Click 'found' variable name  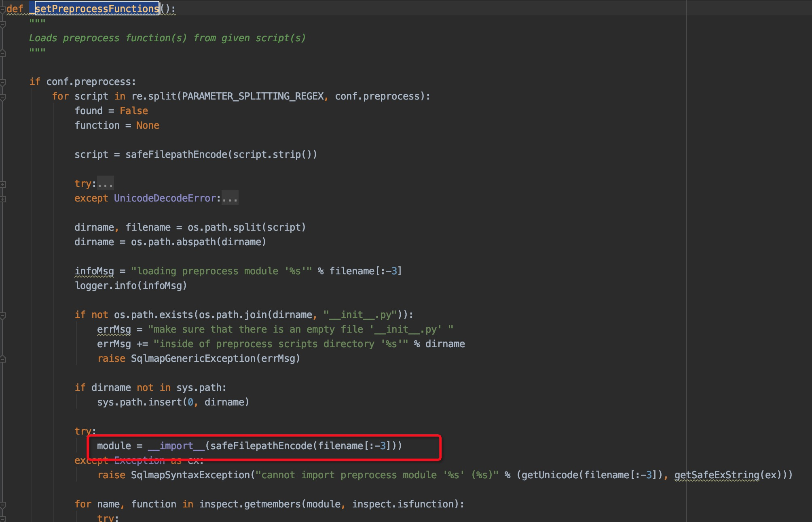[89, 111]
